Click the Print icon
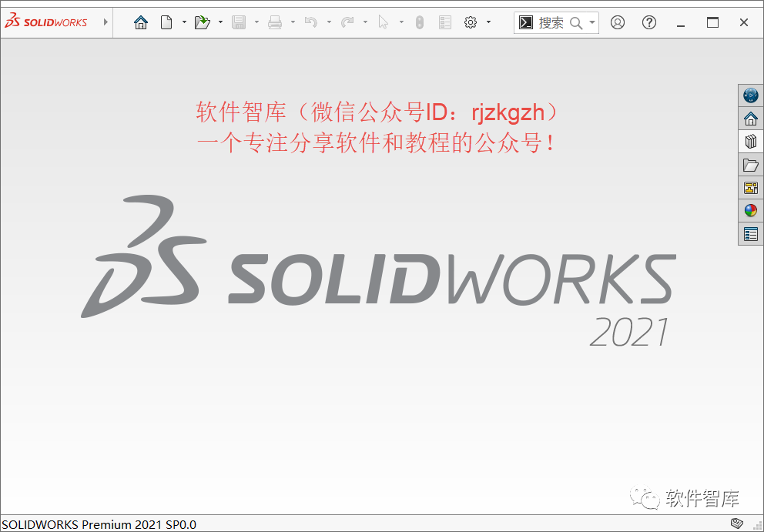Viewport: 764px width, 532px height. (x=275, y=22)
